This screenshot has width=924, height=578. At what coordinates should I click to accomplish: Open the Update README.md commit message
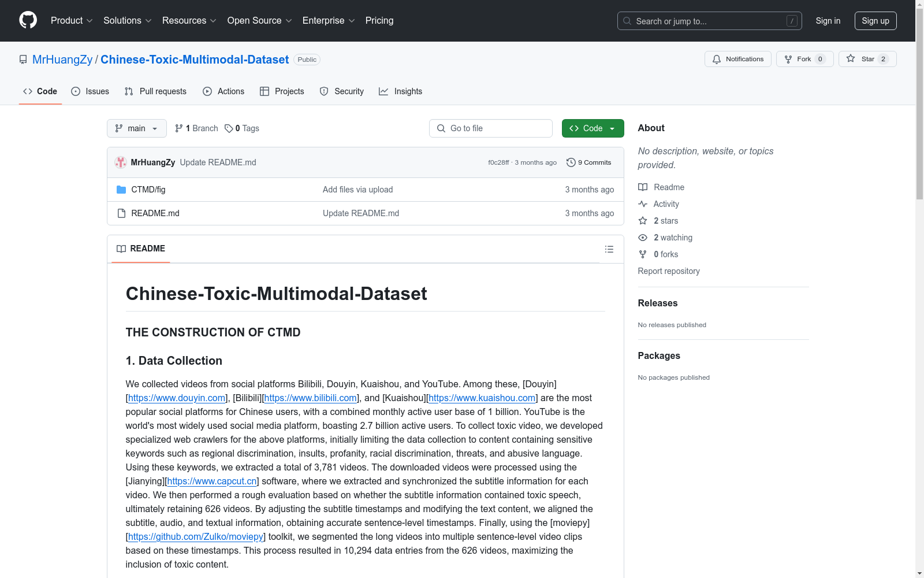point(218,162)
